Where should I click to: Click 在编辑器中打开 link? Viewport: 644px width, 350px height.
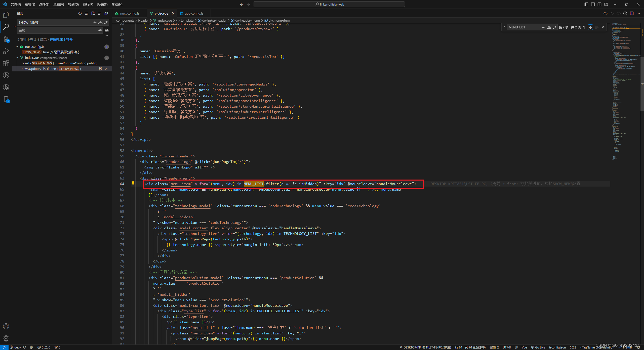point(61,39)
